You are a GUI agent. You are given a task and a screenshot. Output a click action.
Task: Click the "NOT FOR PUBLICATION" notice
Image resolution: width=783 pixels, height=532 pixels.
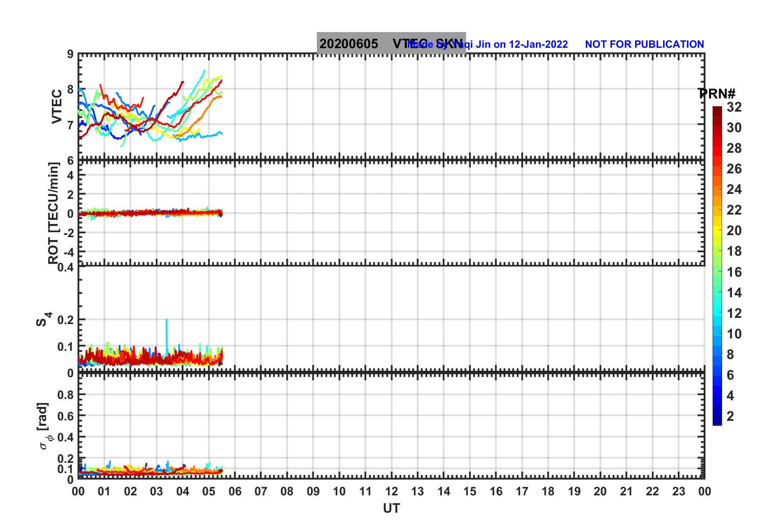tap(644, 44)
